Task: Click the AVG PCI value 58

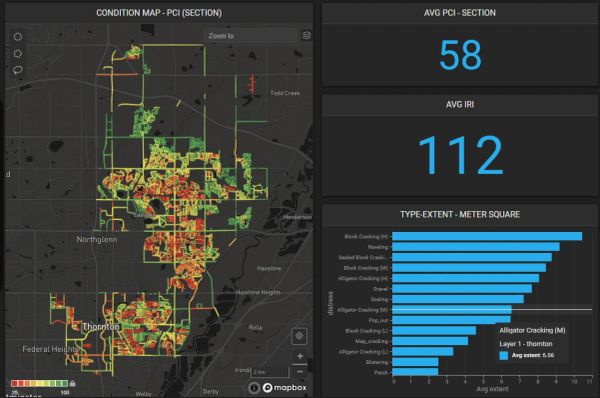Action: [x=460, y=55]
